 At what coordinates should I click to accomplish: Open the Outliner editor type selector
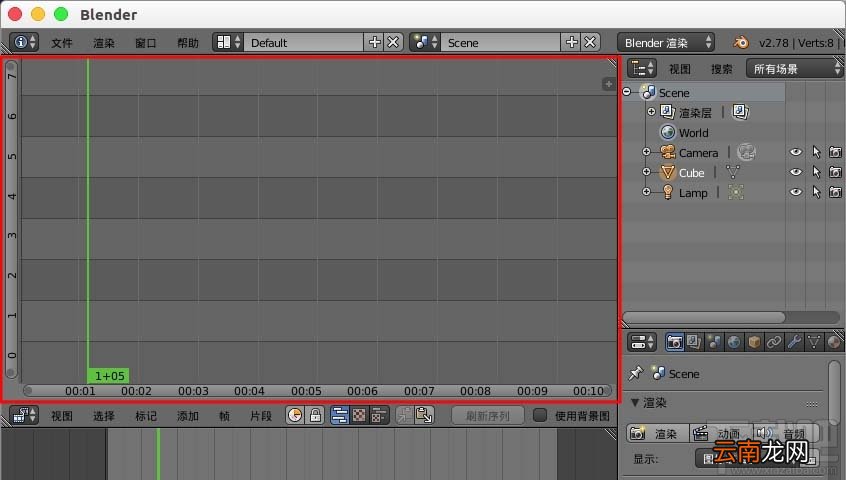coord(642,68)
